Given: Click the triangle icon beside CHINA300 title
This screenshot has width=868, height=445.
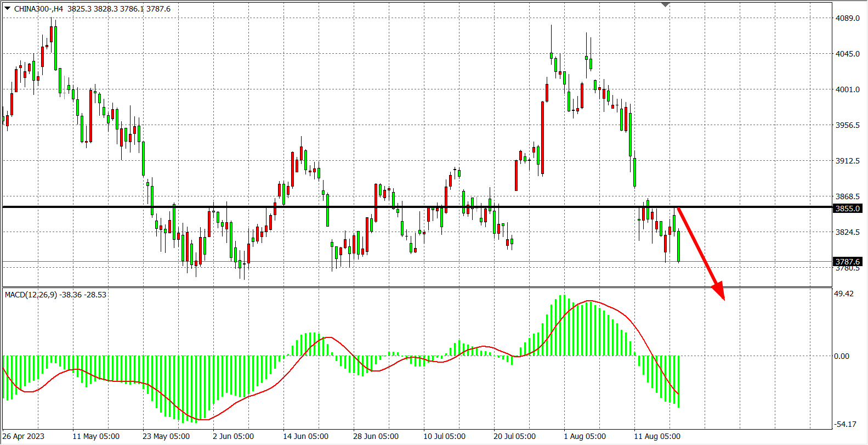Looking at the screenshot, I should pos(7,8).
